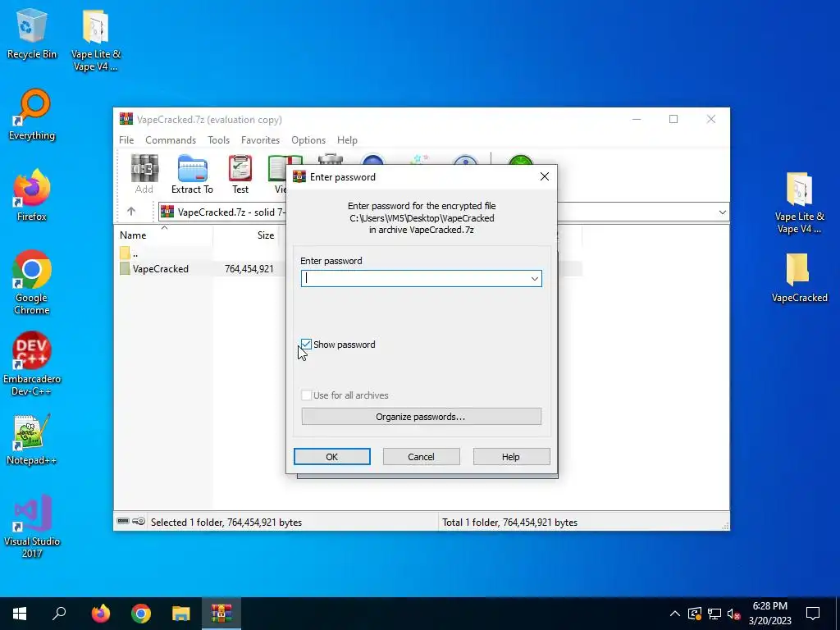Expand the password history dropdown arrow

pyautogui.click(x=534, y=279)
